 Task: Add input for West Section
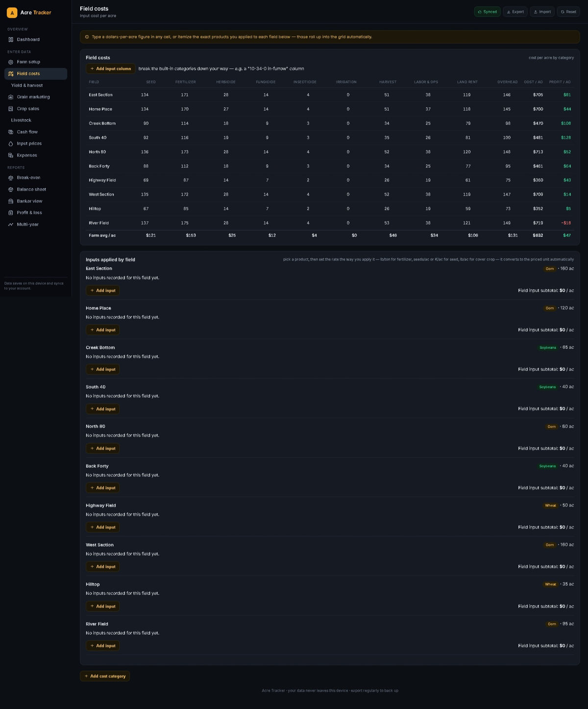(x=102, y=567)
